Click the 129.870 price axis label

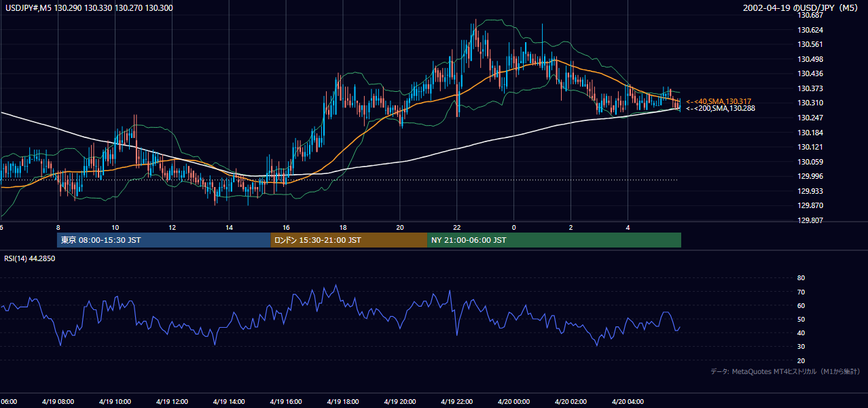810,205
